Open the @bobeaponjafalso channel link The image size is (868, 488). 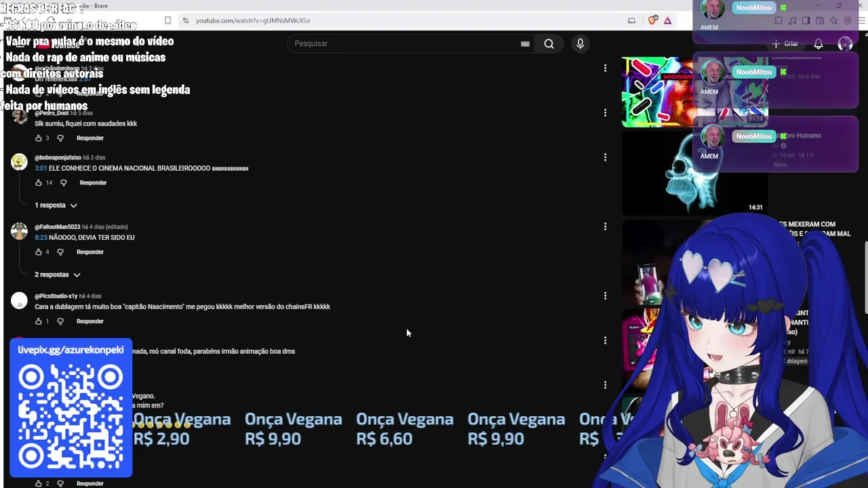pyautogui.click(x=58, y=158)
